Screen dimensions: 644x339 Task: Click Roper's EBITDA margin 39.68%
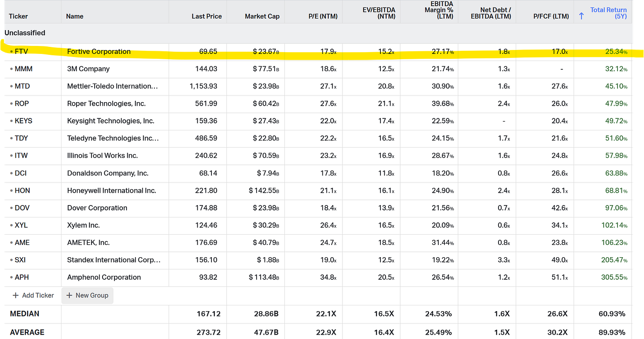click(x=443, y=103)
